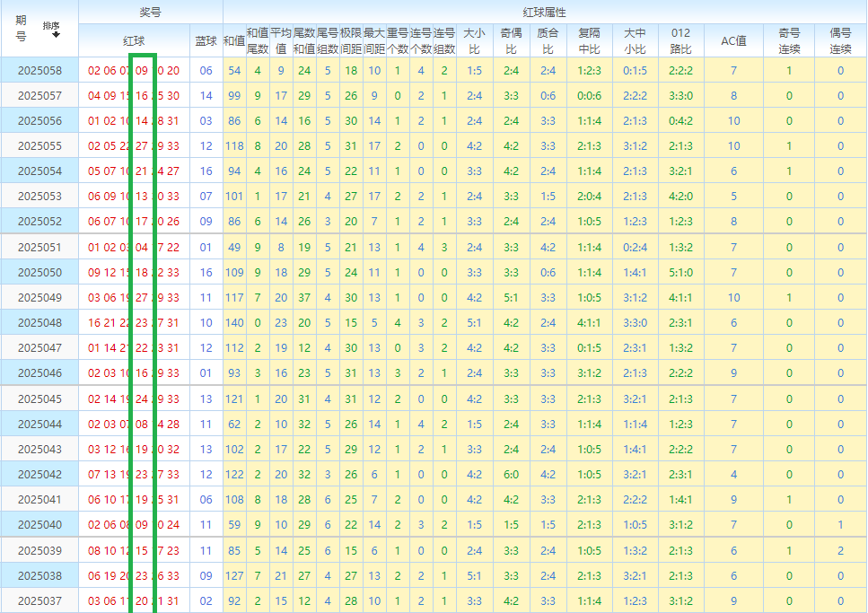Select the 尾号组数 column header

point(327,40)
